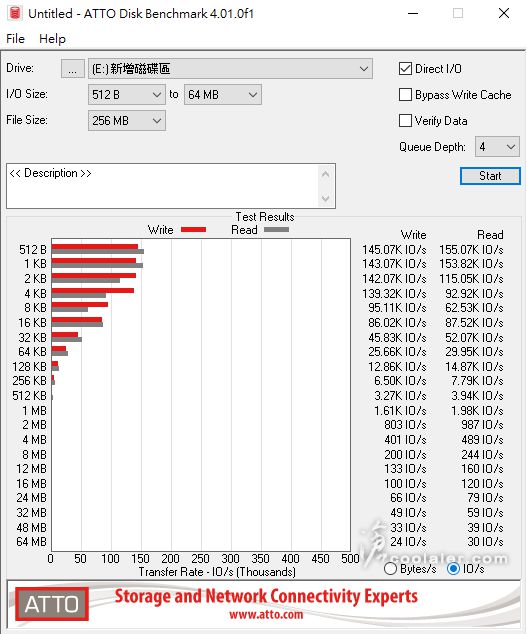
Task: Open the File menu
Action: click(x=15, y=39)
